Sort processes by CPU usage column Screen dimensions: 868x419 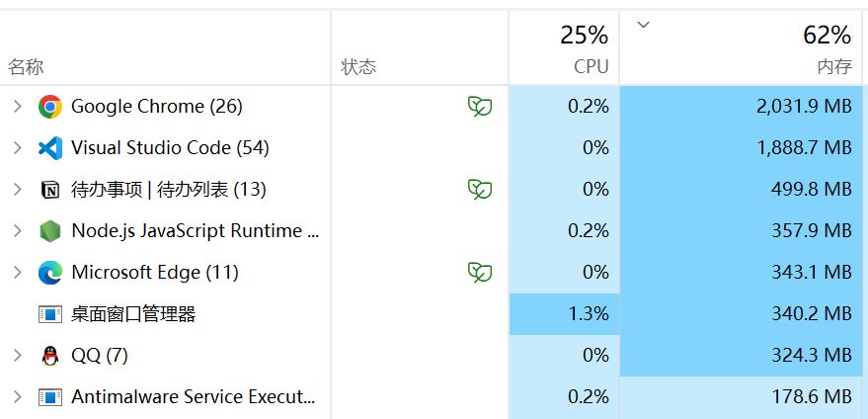pos(591,67)
